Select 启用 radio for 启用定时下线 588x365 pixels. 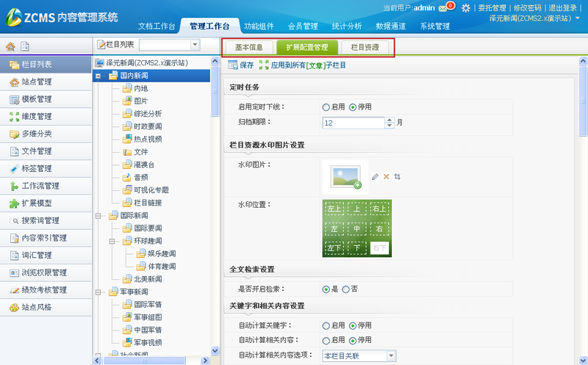click(326, 107)
